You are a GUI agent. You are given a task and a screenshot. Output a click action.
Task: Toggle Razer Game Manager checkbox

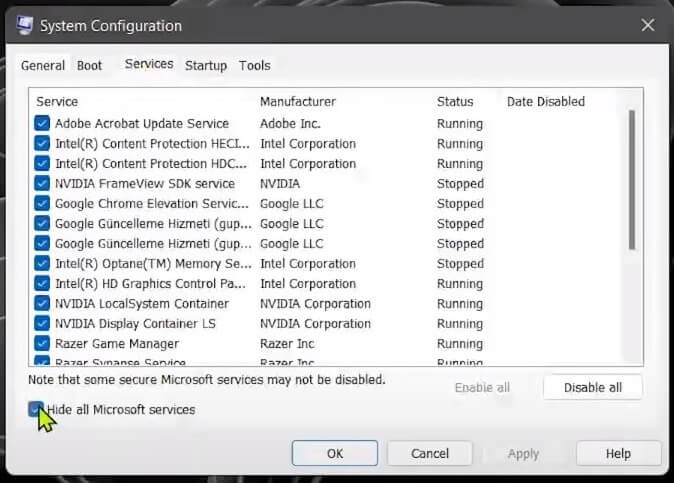(42, 343)
